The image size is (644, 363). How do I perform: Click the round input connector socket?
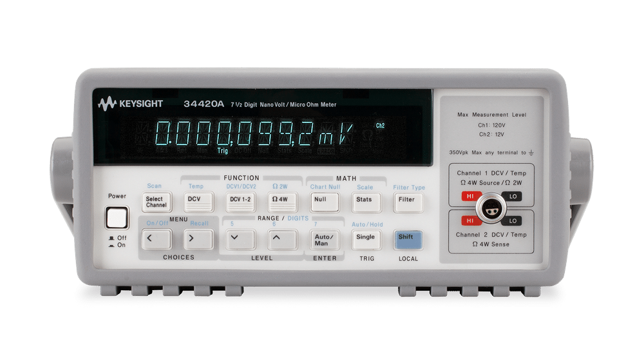[491, 209]
